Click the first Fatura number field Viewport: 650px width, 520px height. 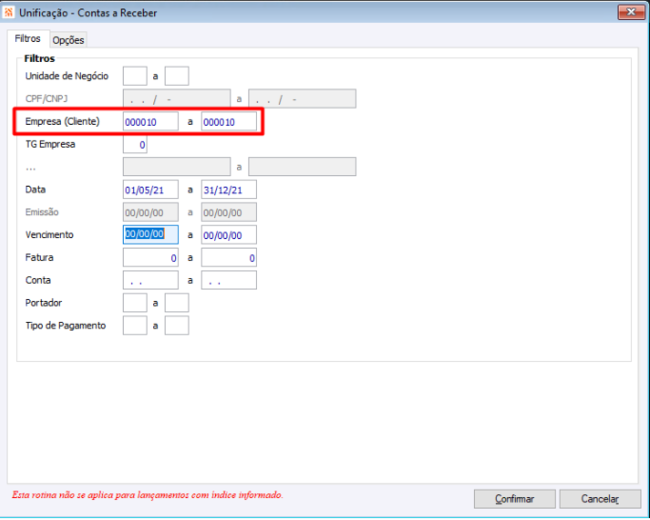coord(150,258)
